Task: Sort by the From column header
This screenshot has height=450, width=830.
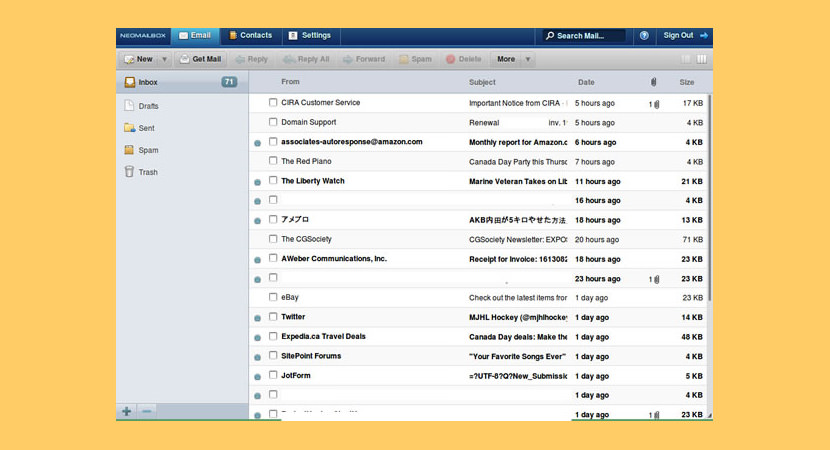Action: click(290, 82)
